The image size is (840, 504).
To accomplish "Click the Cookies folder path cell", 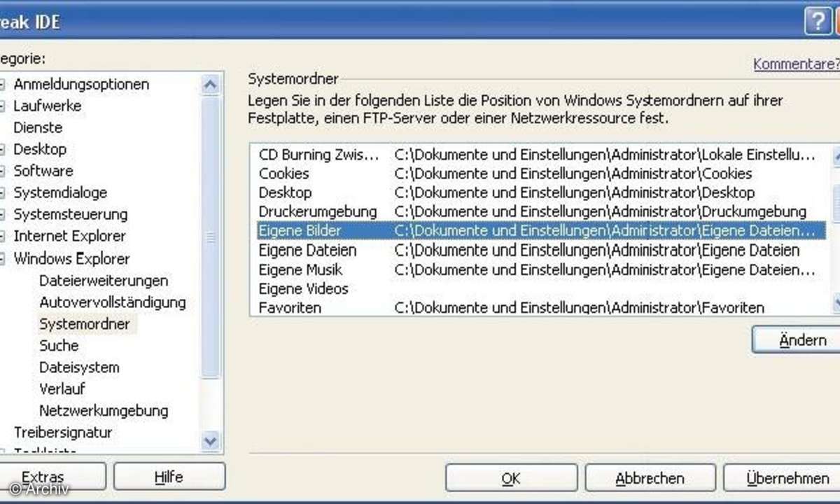I will click(x=573, y=174).
